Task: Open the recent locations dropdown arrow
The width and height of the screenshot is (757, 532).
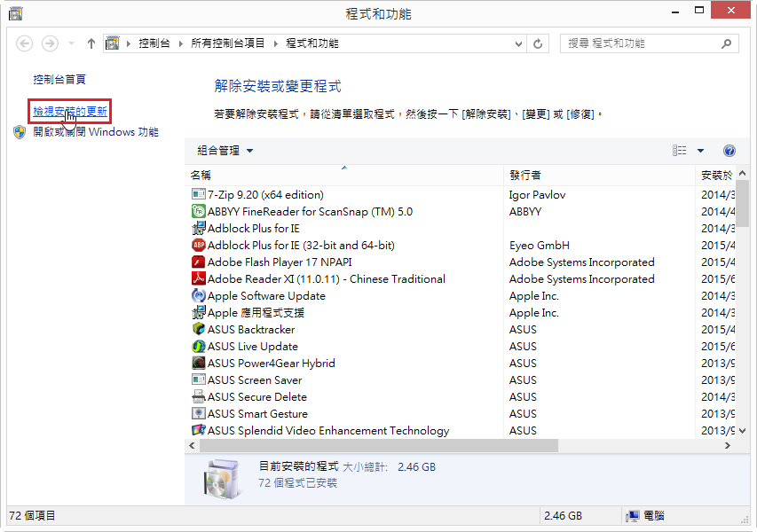Action: tap(72, 44)
